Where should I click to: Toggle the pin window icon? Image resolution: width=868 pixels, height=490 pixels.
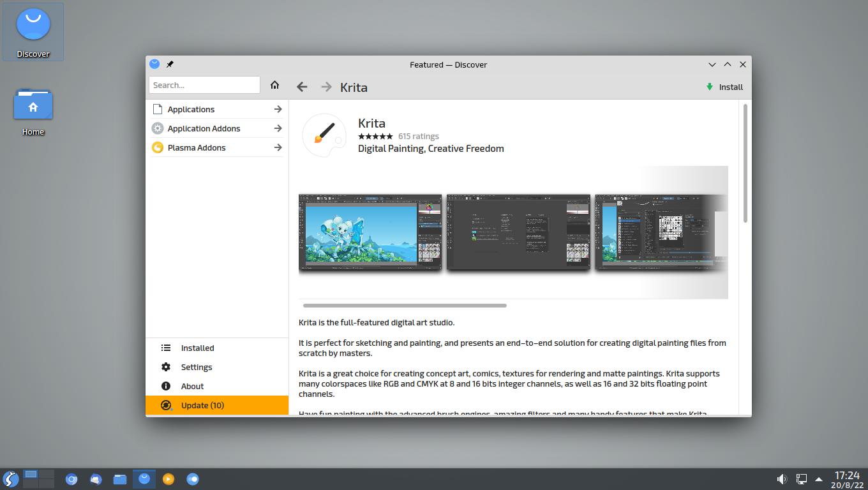tap(170, 64)
